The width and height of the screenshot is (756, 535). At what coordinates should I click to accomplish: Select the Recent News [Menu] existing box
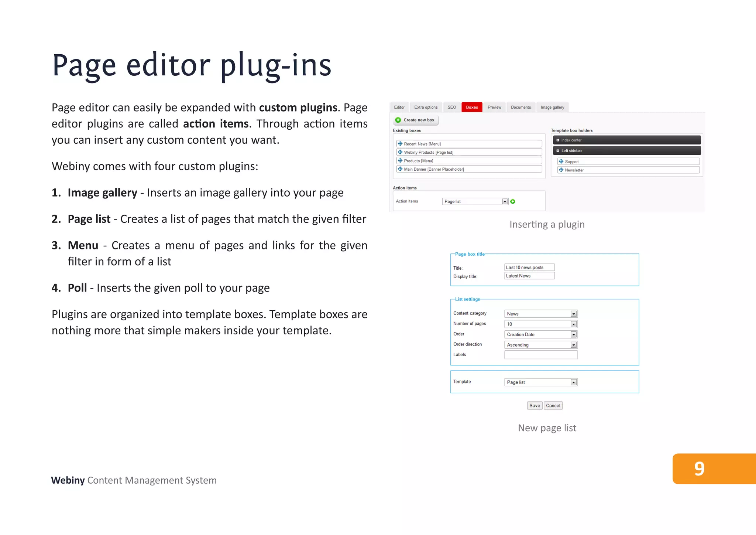pyautogui.click(x=469, y=144)
